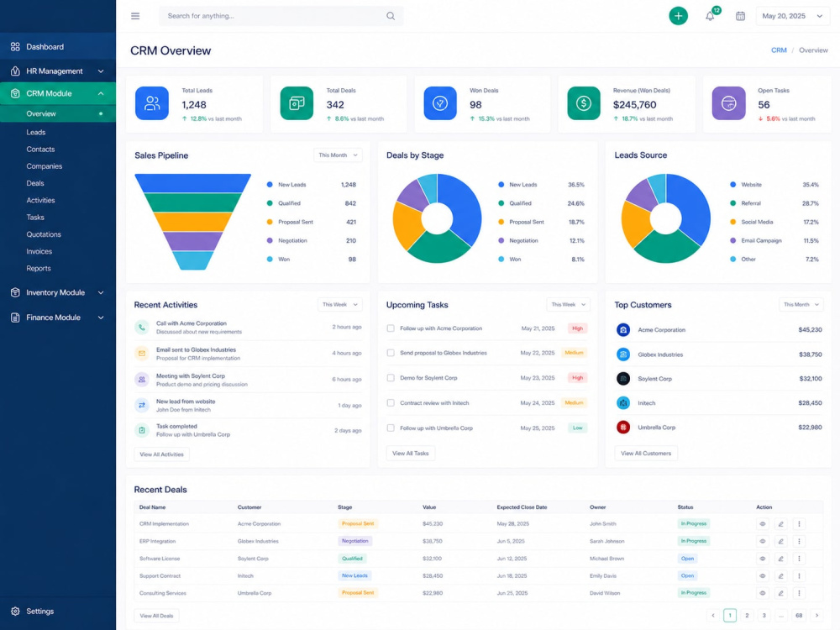Open the May 20, 2025 date dropdown

pos(792,16)
